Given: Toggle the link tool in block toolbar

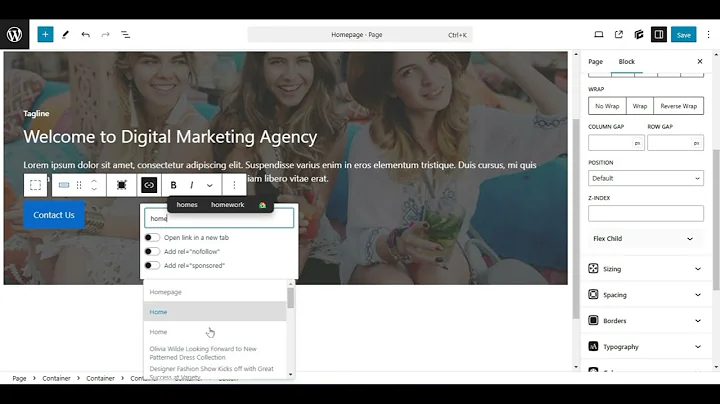Looking at the screenshot, I should pyautogui.click(x=149, y=185).
